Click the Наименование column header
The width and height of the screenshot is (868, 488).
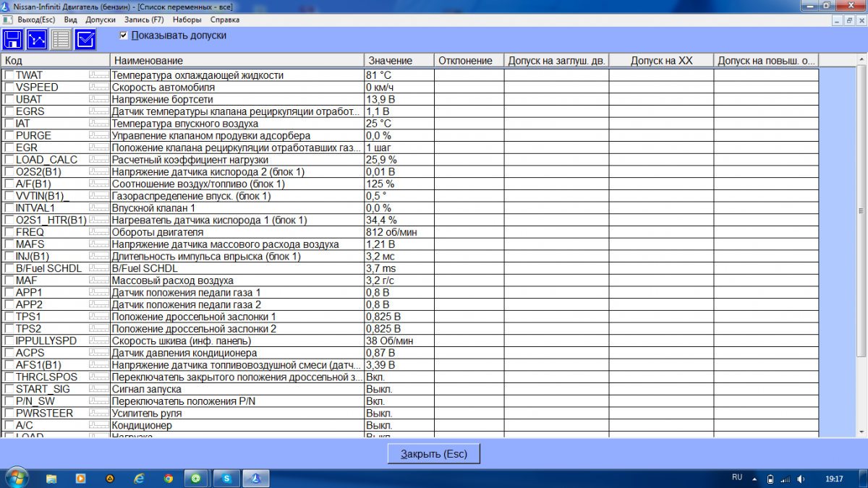click(x=237, y=61)
